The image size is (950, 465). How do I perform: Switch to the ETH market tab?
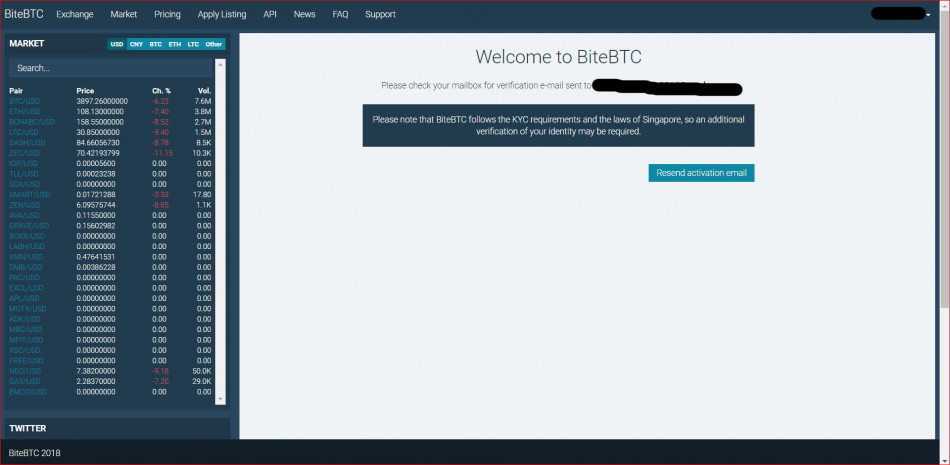[x=174, y=44]
